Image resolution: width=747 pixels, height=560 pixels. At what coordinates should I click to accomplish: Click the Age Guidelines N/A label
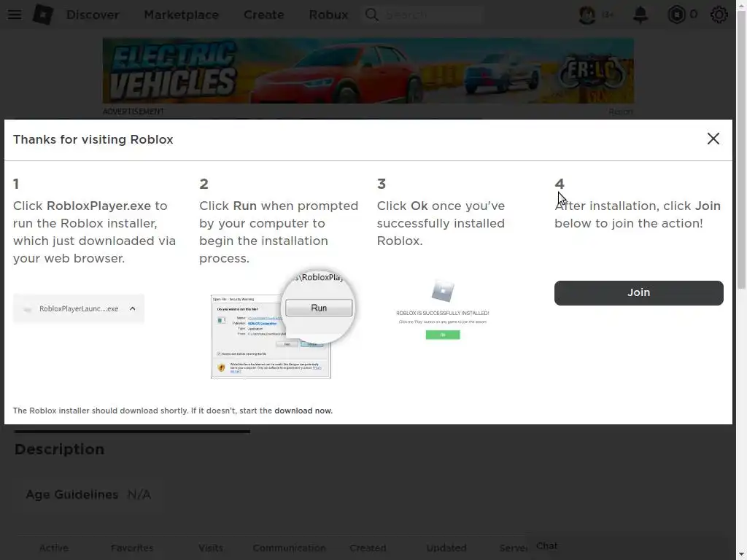(x=88, y=495)
